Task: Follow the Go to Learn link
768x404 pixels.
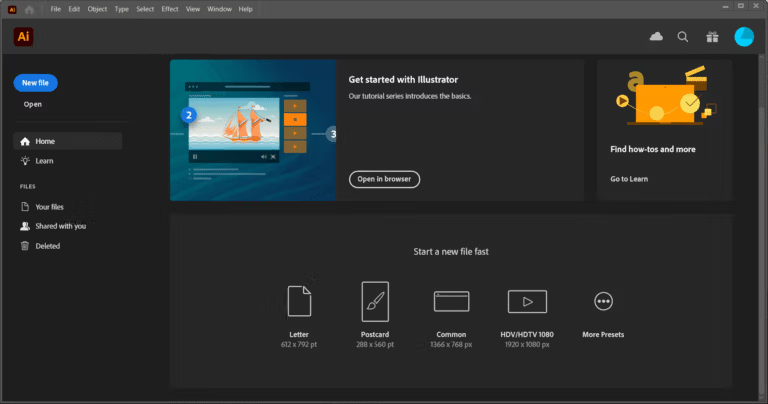Action: [x=630, y=179]
